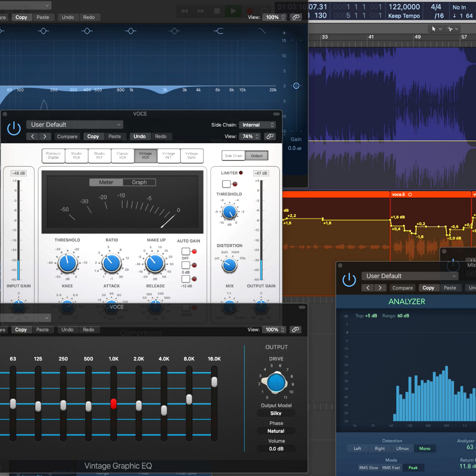The image size is (476, 476).
Task: Select the low-pass filter band icon in Channel EQ
Action: (x=261, y=31)
